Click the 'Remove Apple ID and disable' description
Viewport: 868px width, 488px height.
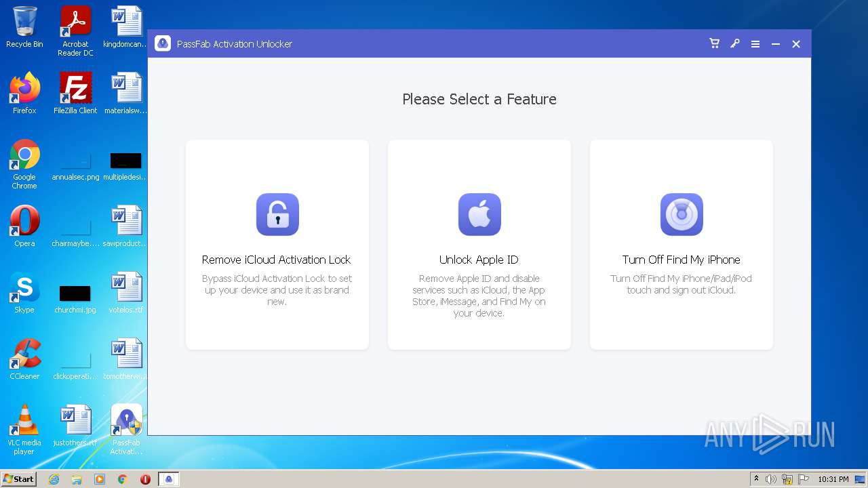point(479,296)
